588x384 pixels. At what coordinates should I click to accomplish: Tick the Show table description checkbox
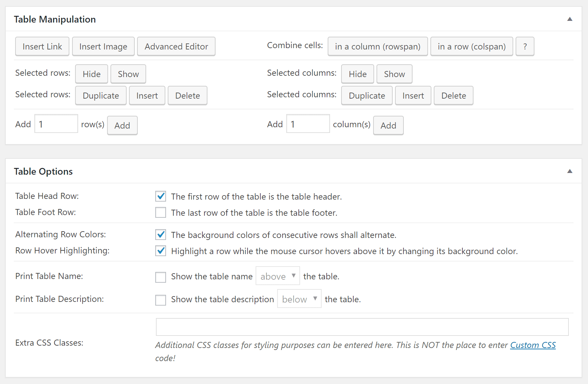click(161, 300)
